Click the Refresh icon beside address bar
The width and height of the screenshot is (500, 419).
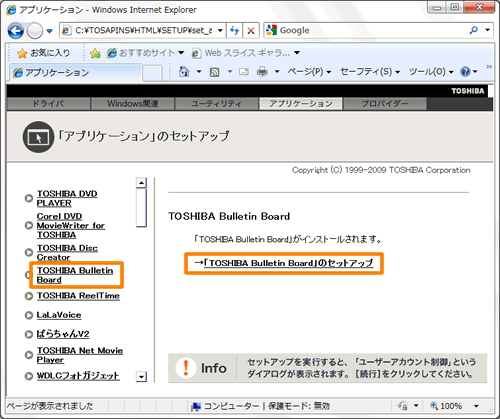pyautogui.click(x=234, y=31)
